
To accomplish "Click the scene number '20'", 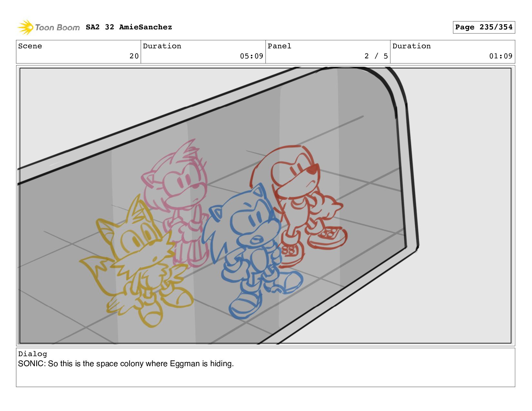I will click(134, 56).
